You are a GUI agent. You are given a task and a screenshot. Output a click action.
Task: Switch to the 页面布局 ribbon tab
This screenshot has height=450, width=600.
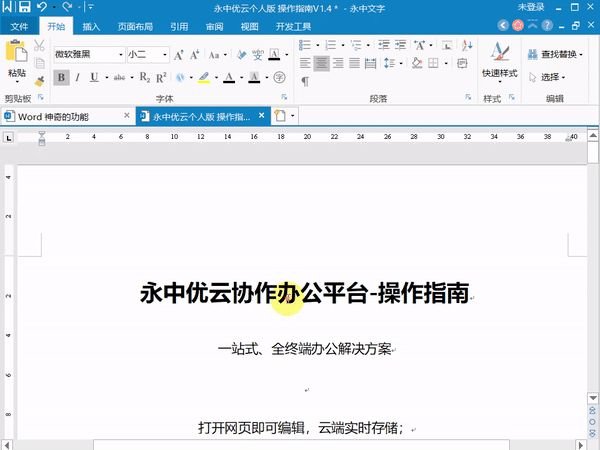point(135,26)
